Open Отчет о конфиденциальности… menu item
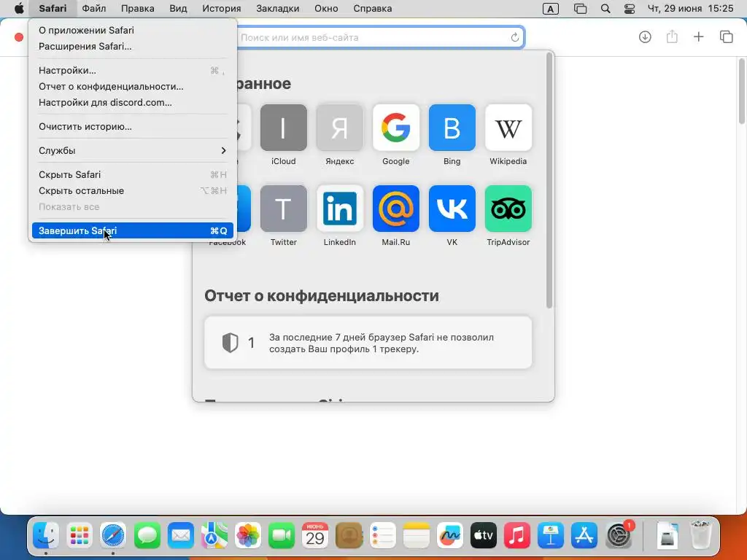 point(133,87)
